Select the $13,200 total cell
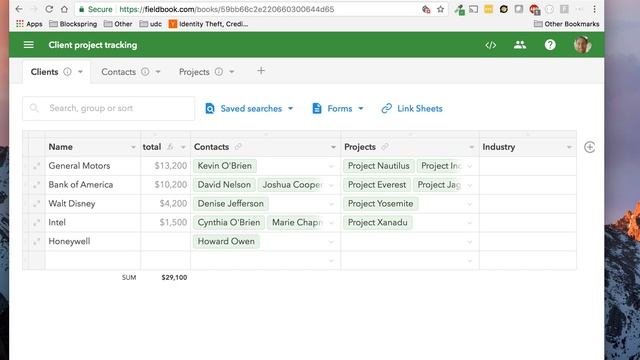This screenshot has height=360, width=640. point(166,166)
